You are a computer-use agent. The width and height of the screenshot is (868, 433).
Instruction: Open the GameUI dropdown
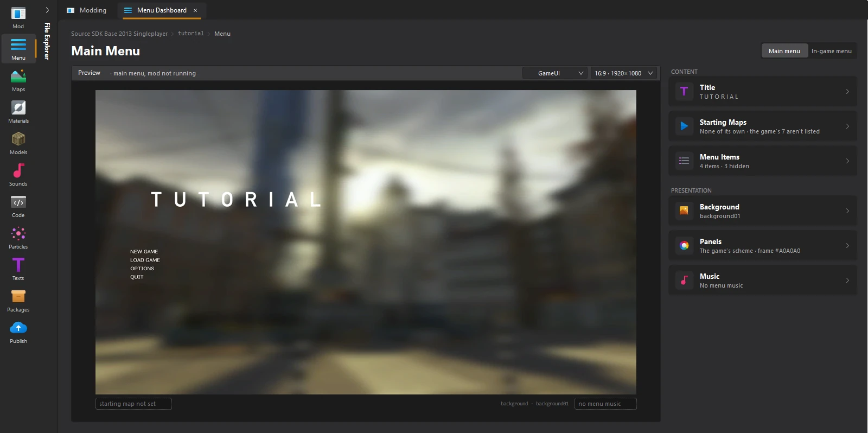pos(555,73)
